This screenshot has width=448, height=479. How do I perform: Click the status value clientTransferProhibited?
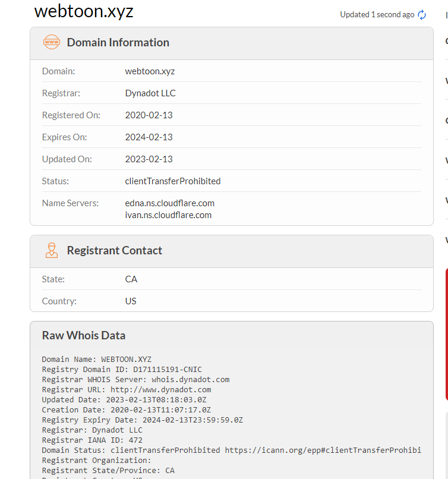tap(173, 181)
